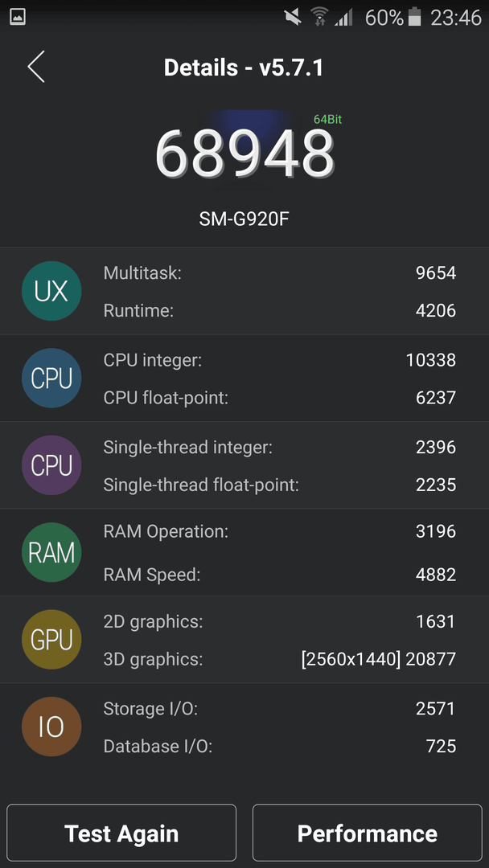Tap the back arrow icon
This screenshot has height=868, width=489.
[36, 67]
